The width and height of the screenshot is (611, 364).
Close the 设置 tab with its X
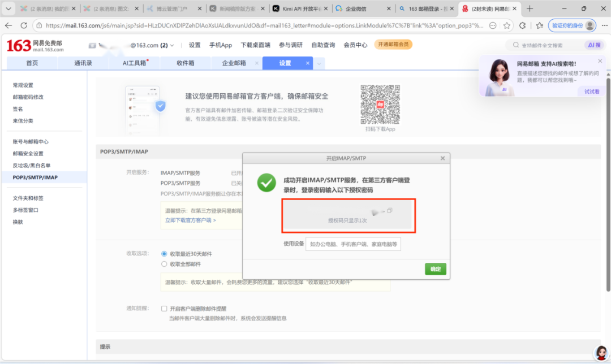point(307,63)
